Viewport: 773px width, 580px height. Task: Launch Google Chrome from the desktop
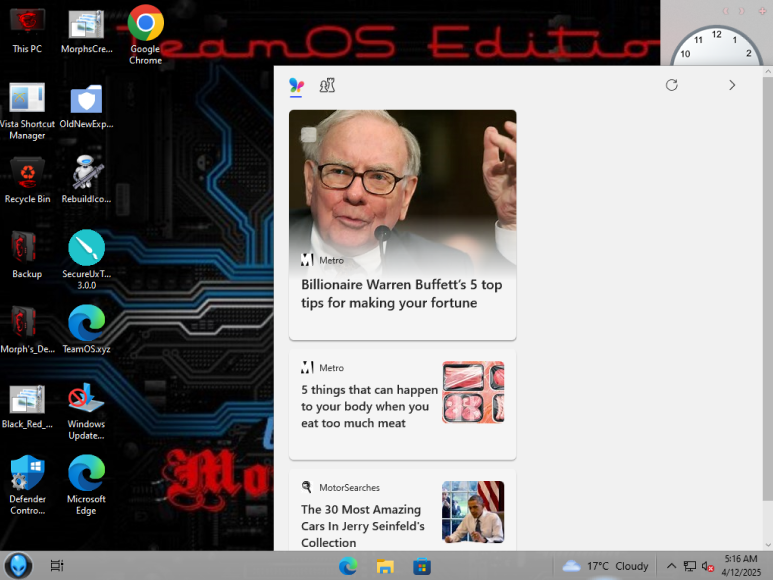[x=145, y=34]
